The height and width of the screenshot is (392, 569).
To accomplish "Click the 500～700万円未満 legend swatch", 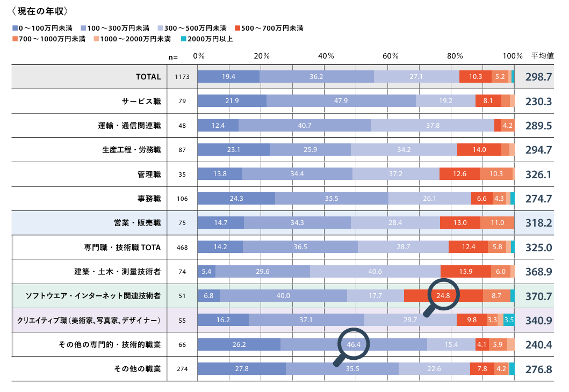I will pyautogui.click(x=237, y=28).
